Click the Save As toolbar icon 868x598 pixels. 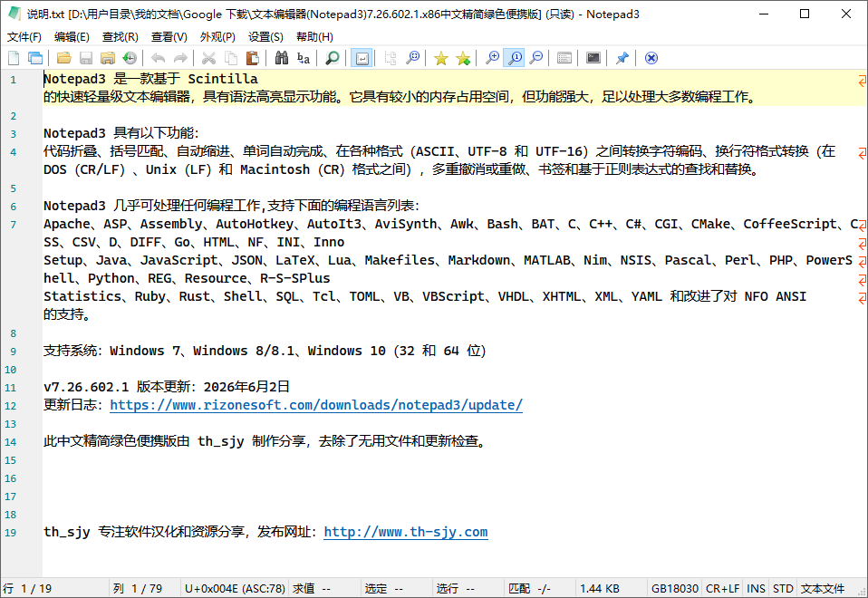(108, 58)
